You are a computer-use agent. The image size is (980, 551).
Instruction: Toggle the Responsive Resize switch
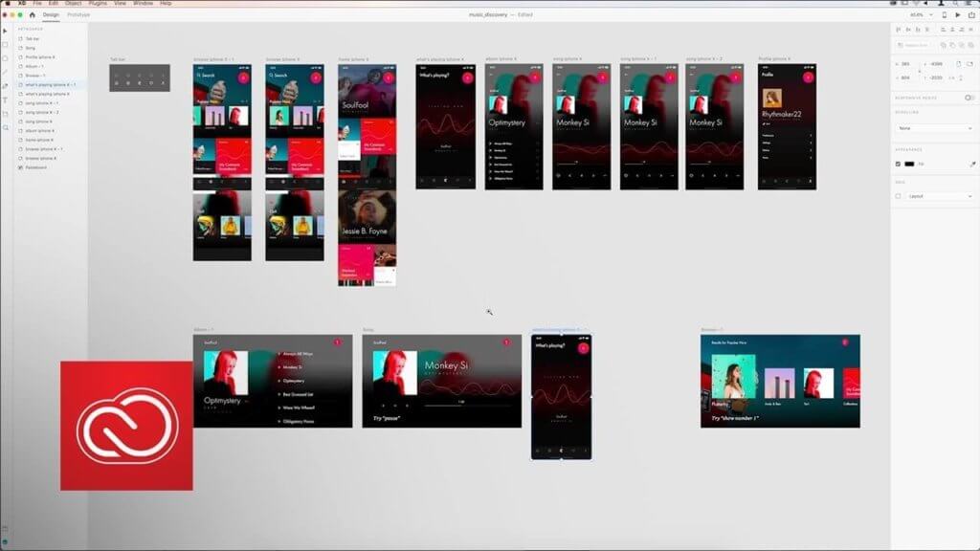969,98
